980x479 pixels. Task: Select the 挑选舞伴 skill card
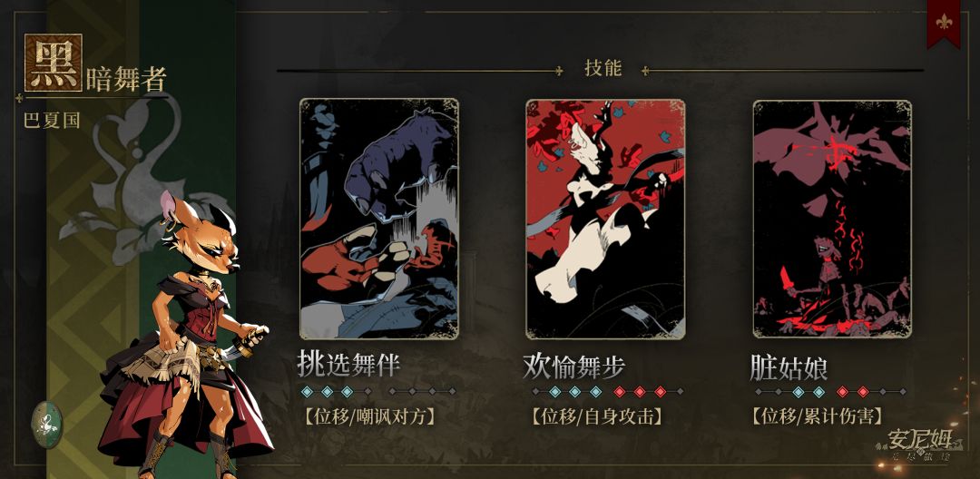click(x=379, y=219)
